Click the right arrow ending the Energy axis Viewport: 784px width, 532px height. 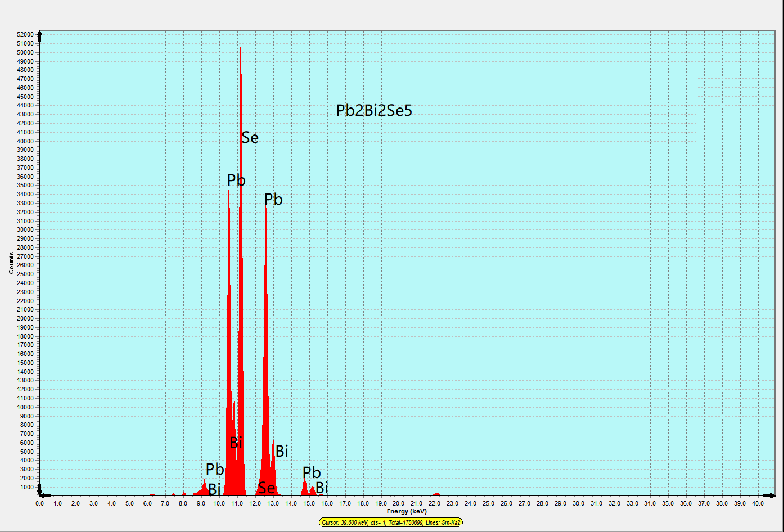click(770, 495)
